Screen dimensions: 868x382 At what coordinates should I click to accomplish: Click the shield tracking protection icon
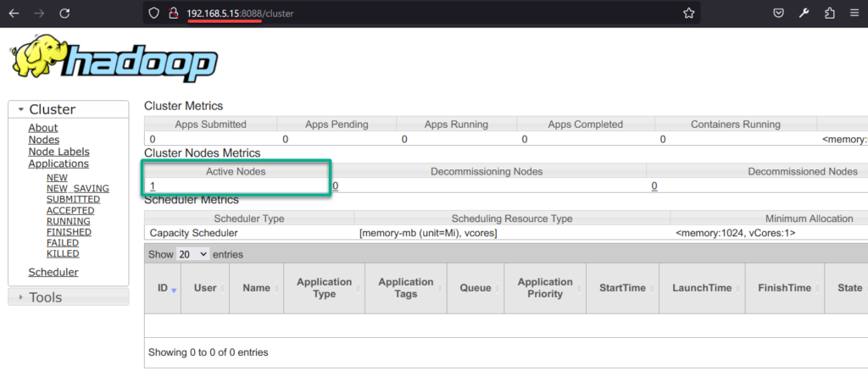tap(153, 13)
